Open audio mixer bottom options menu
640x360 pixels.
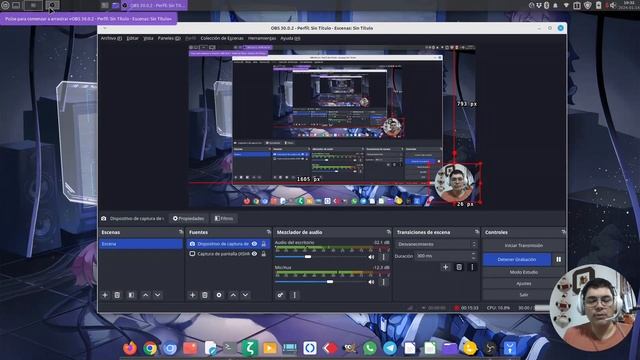tap(294, 295)
